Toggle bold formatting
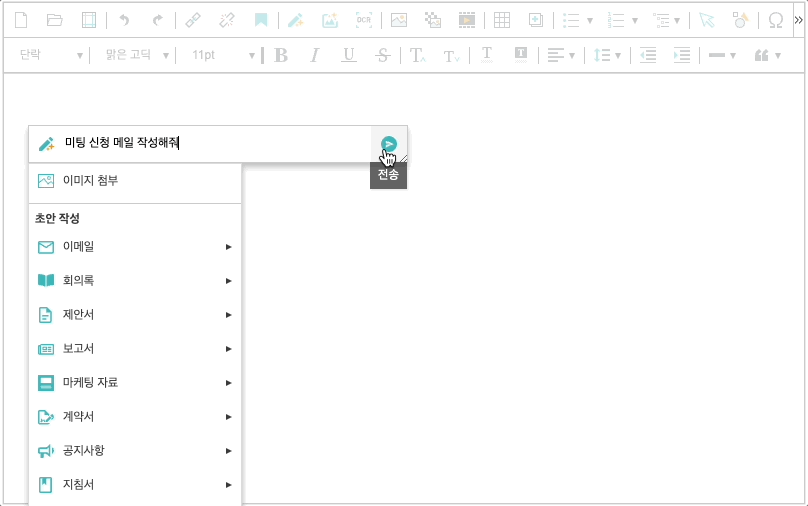The image size is (808, 506). click(x=281, y=55)
